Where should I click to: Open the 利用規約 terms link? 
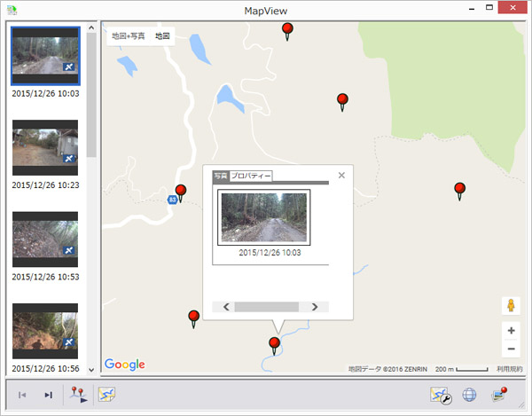(509, 368)
